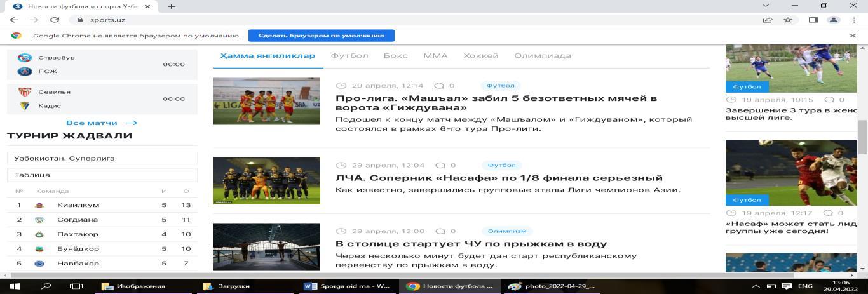Image resolution: width=868 pixels, height=294 pixels.
Task: Open Chrome three-dot menu
Action: (x=853, y=20)
